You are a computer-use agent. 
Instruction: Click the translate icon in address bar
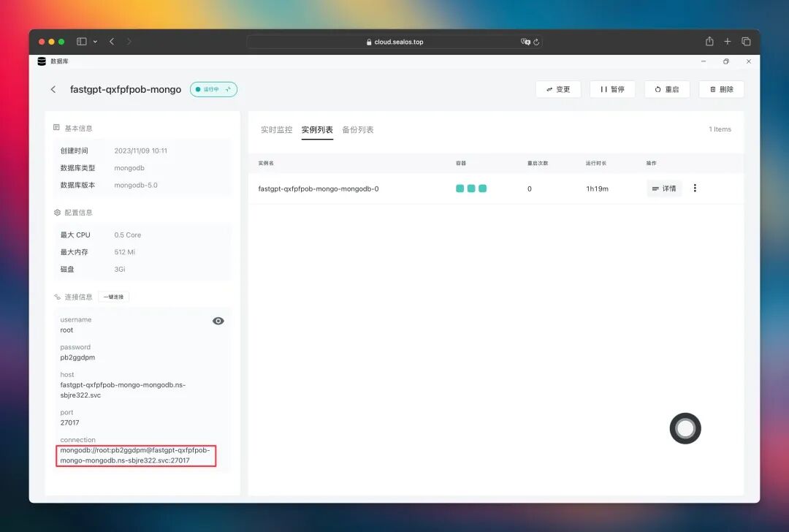pyautogui.click(x=525, y=42)
